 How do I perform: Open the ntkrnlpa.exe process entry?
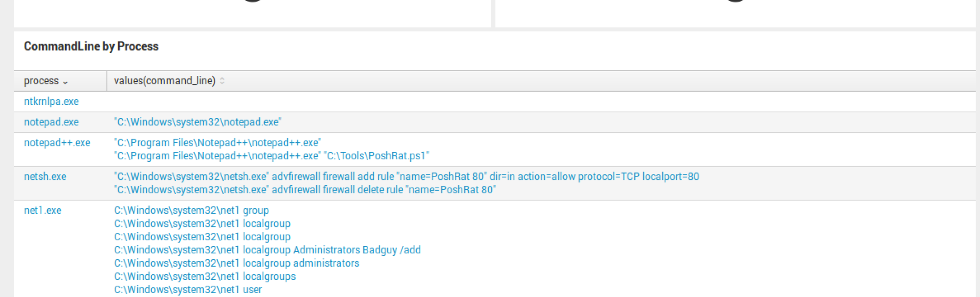click(51, 101)
